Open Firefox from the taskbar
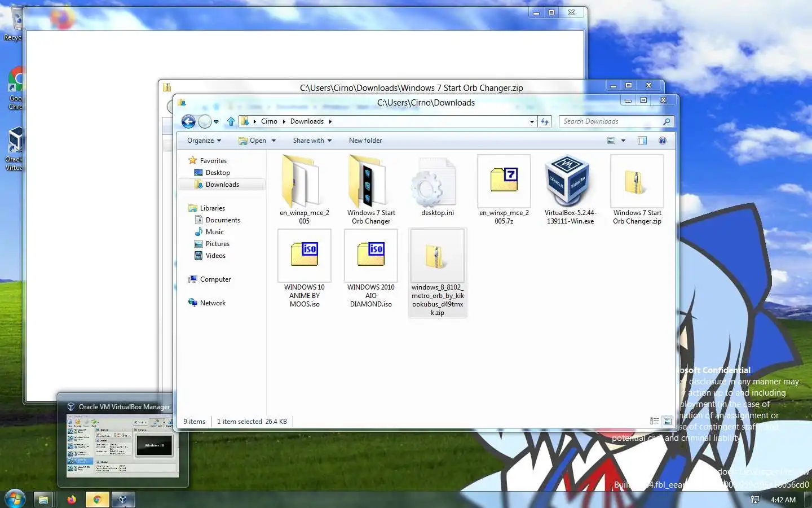This screenshot has width=812, height=508. [71, 500]
